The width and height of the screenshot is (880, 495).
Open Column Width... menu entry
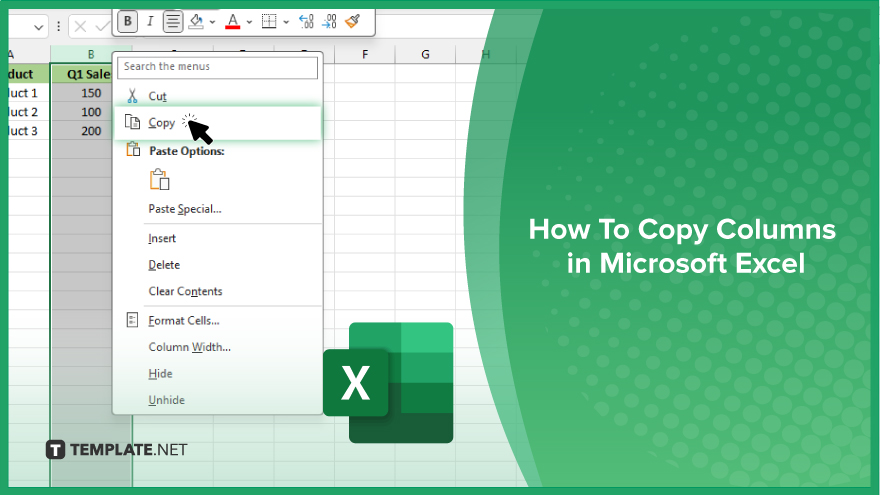218,347
